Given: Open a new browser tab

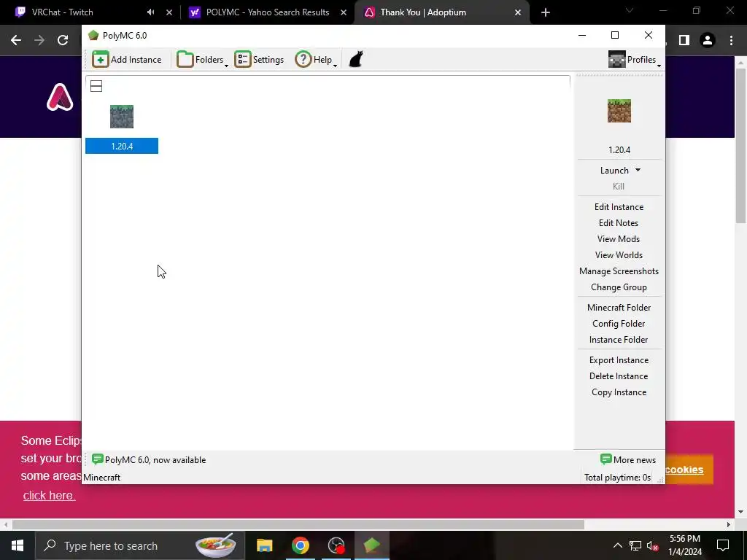Looking at the screenshot, I should point(546,12).
